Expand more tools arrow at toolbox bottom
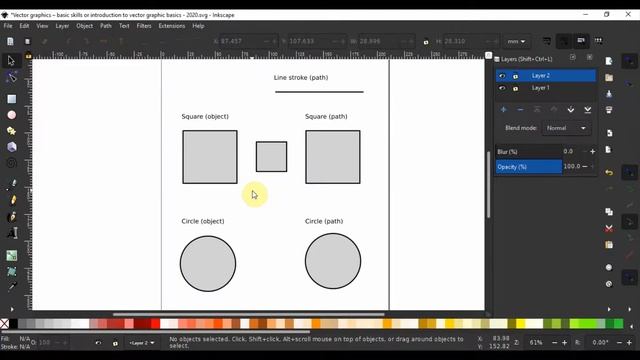Image resolution: width=640 pixels, height=360 pixels. point(11,309)
